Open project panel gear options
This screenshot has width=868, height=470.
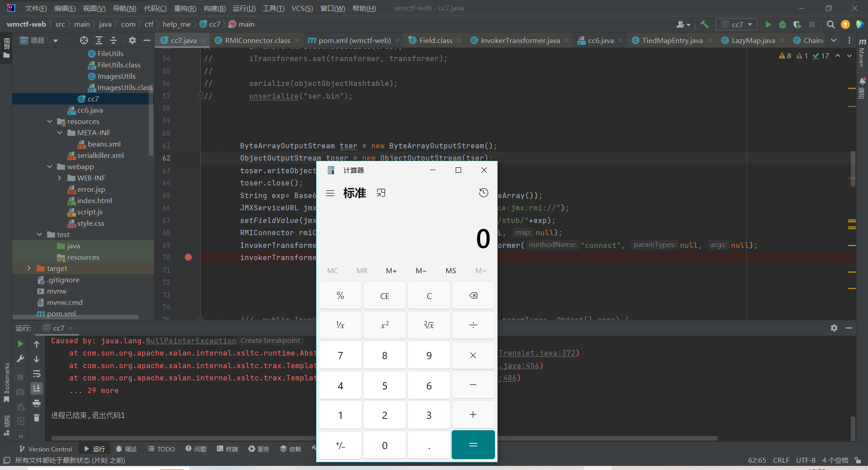pyautogui.click(x=132, y=40)
